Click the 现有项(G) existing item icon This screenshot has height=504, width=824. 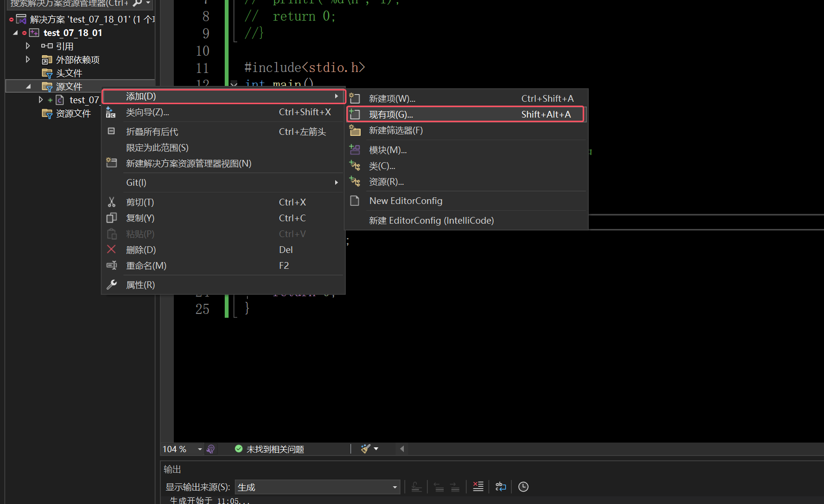(354, 114)
